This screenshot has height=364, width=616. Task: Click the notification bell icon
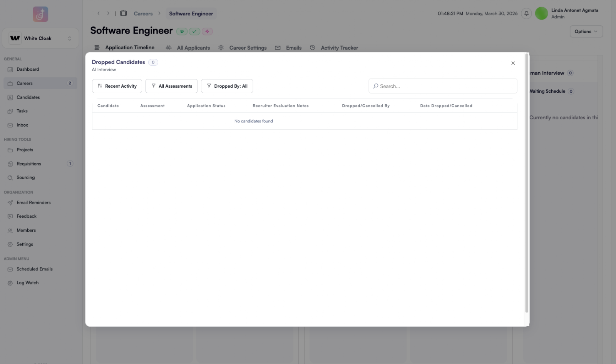pos(526,13)
